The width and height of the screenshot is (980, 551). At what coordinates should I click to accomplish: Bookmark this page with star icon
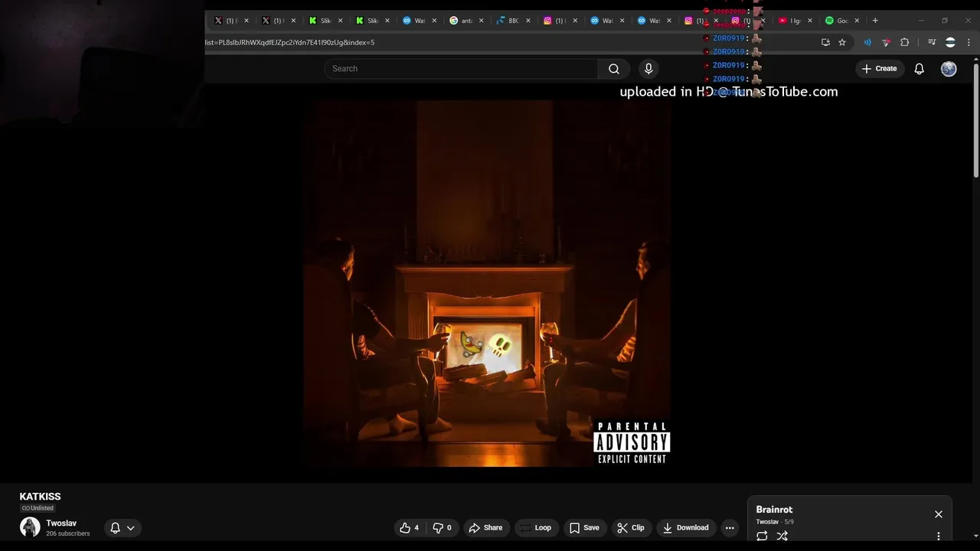tap(842, 42)
